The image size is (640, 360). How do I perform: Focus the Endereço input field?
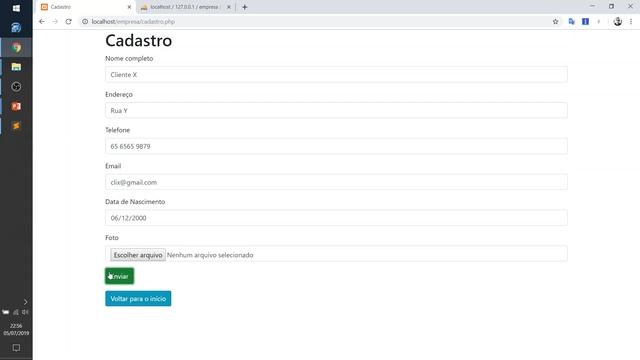(x=336, y=111)
